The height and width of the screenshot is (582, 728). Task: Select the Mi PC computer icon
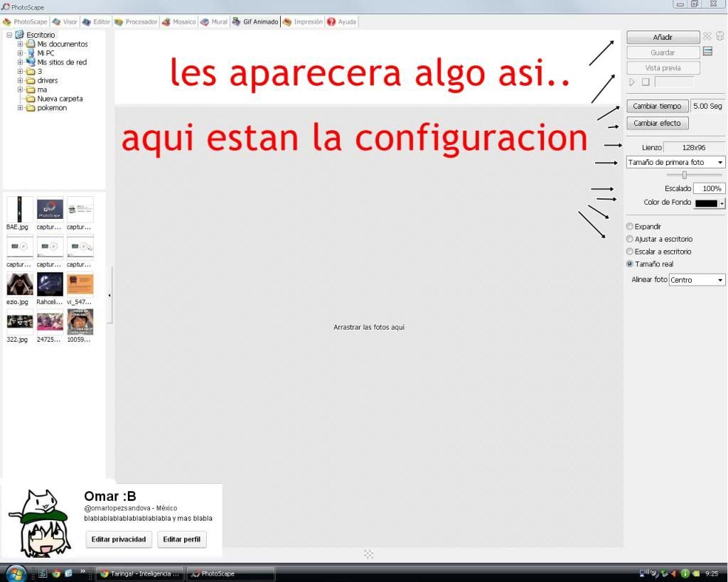pos(31,53)
